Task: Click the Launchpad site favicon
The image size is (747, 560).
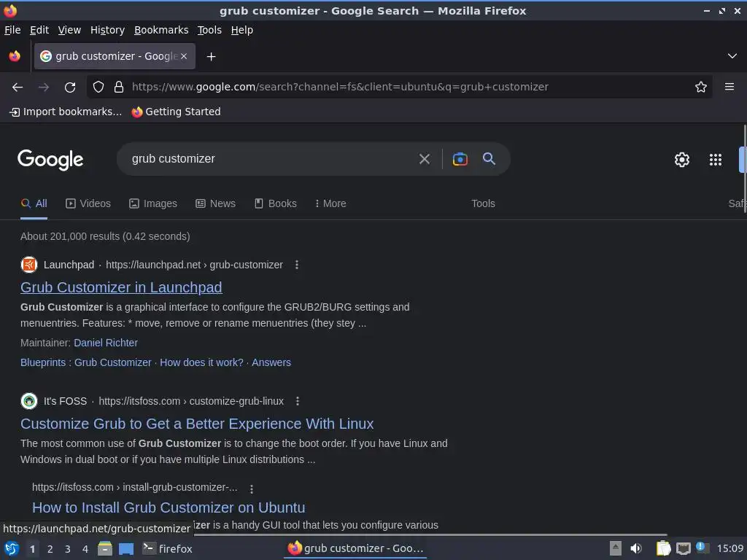Action: click(x=29, y=265)
